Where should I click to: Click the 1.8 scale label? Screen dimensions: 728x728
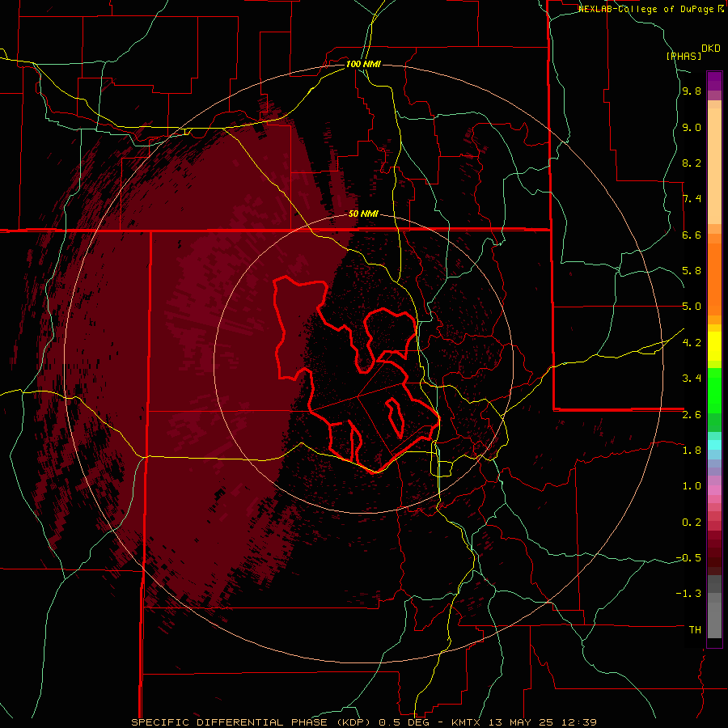pyautogui.click(x=692, y=451)
